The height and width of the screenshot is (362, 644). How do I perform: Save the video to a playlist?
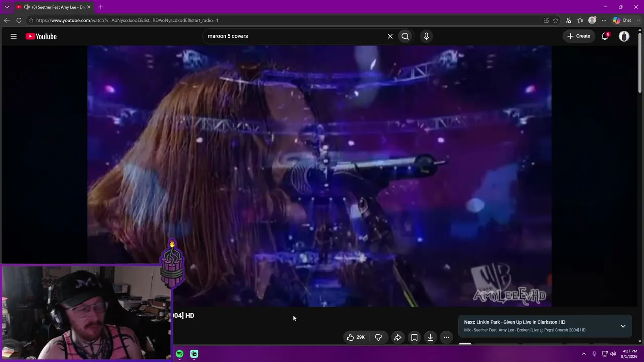point(414,337)
